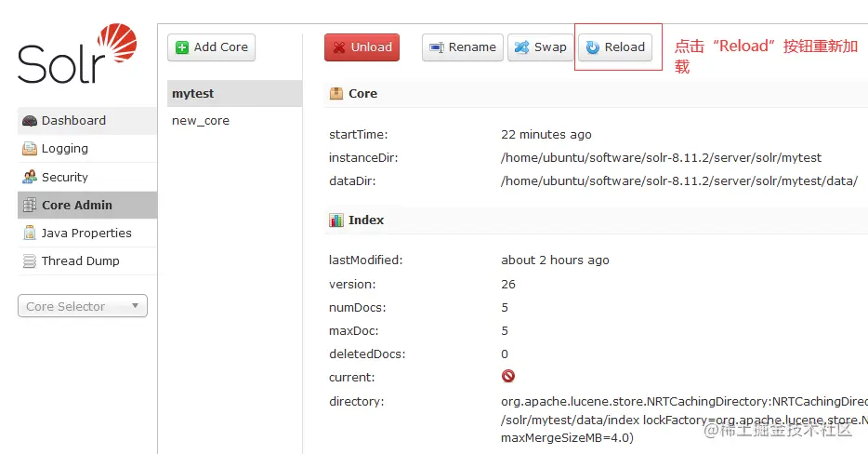This screenshot has height=454, width=868.
Task: Click the blue Reload refresh icon
Action: [x=592, y=47]
